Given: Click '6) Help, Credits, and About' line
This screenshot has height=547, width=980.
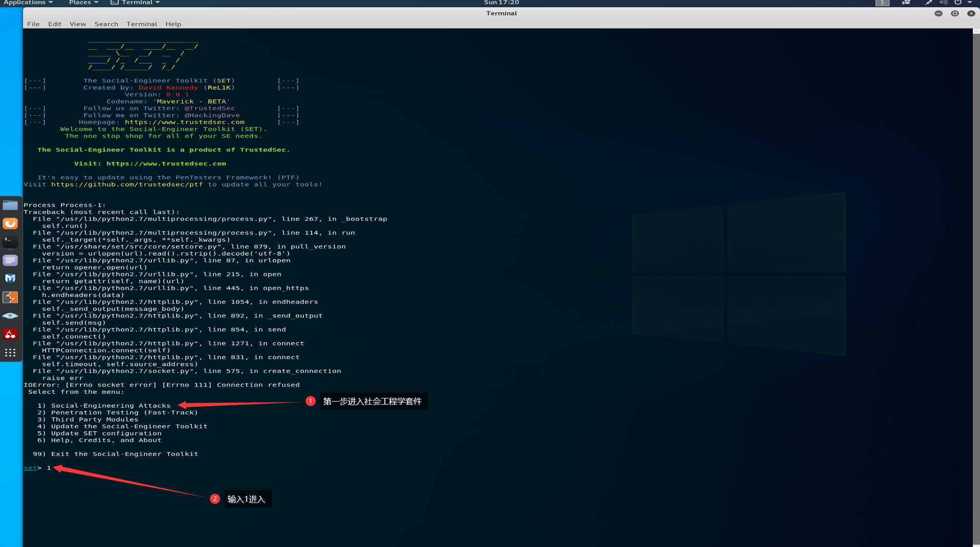Looking at the screenshot, I should pos(99,440).
